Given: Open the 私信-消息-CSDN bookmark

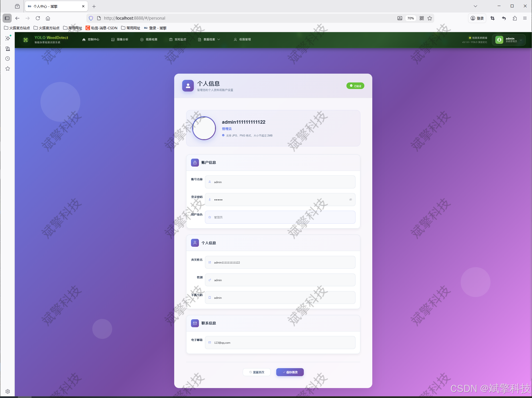Looking at the screenshot, I should (x=102, y=28).
